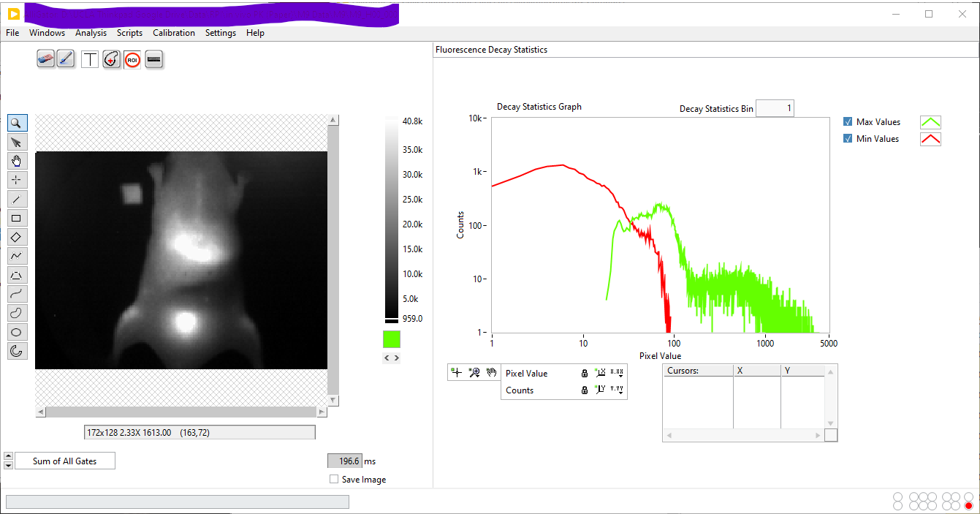Click the Y column header in Cursors table
This screenshot has height=514, width=980.
tap(802, 371)
